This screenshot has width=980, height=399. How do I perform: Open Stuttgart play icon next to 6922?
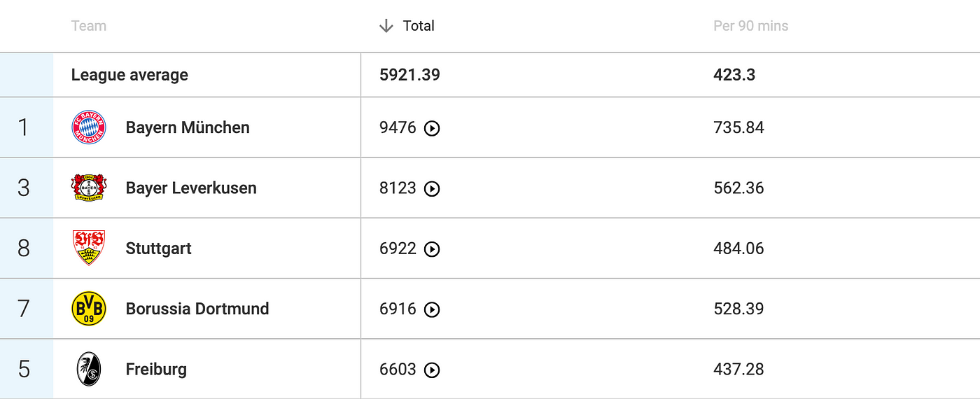tap(433, 249)
